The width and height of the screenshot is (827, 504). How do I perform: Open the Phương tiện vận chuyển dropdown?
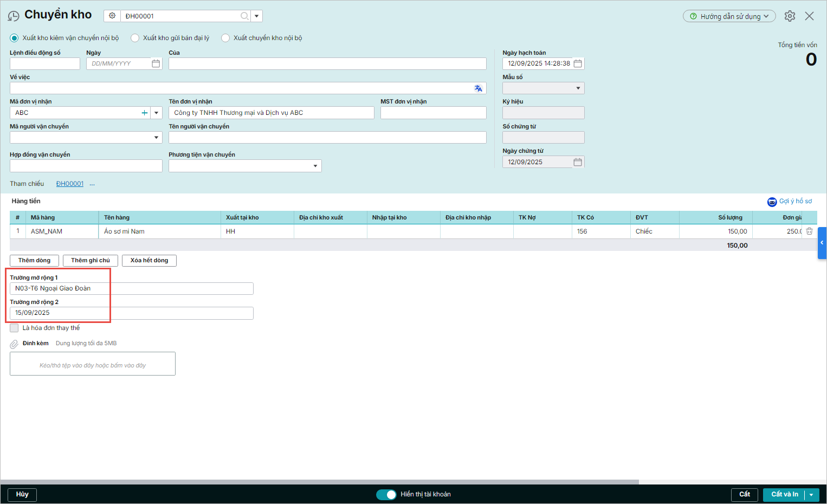point(315,166)
